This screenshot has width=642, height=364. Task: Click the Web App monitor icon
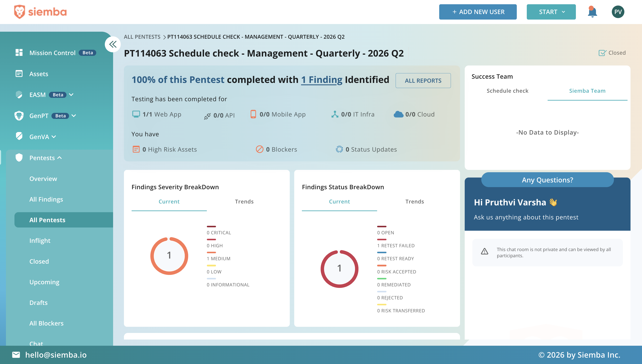[136, 114]
